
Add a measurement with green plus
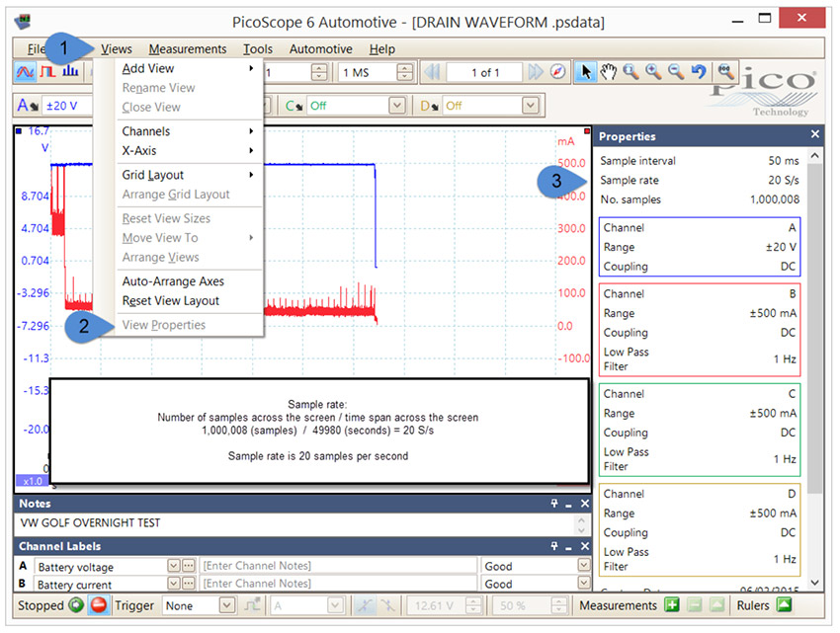pyautogui.click(x=671, y=605)
